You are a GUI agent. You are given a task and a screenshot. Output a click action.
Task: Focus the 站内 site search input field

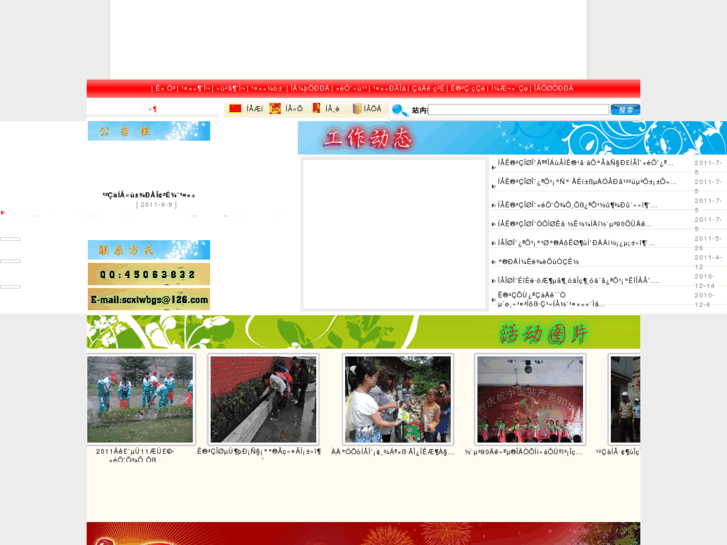pos(519,110)
